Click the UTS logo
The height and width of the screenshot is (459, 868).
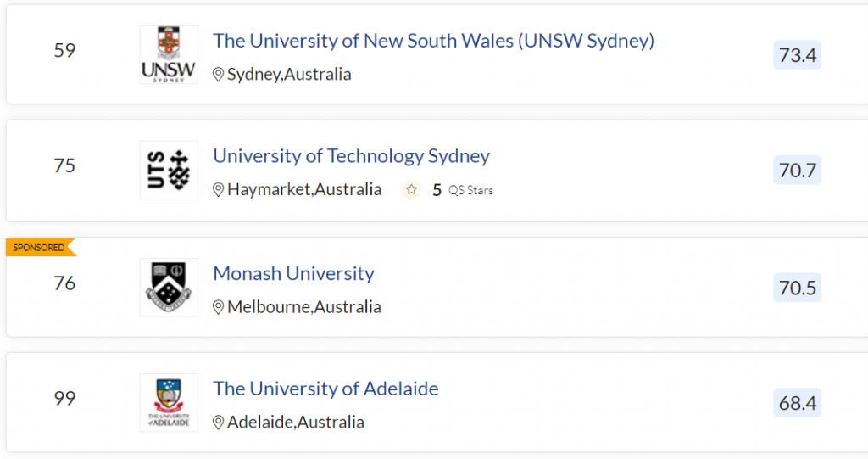[169, 170]
